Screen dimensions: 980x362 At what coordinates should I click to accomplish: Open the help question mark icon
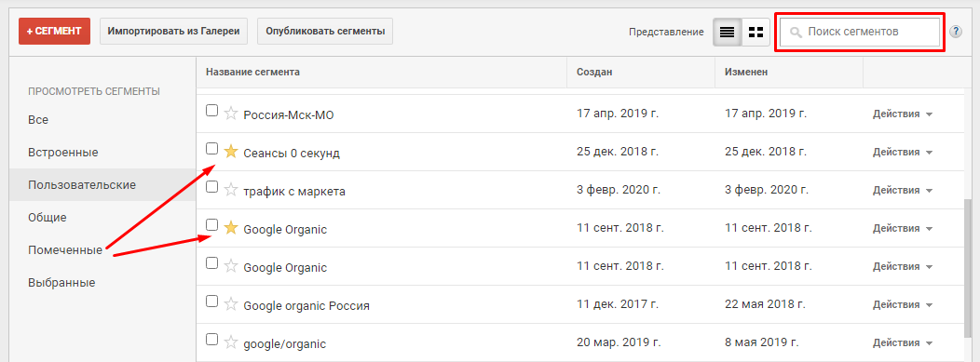[956, 32]
